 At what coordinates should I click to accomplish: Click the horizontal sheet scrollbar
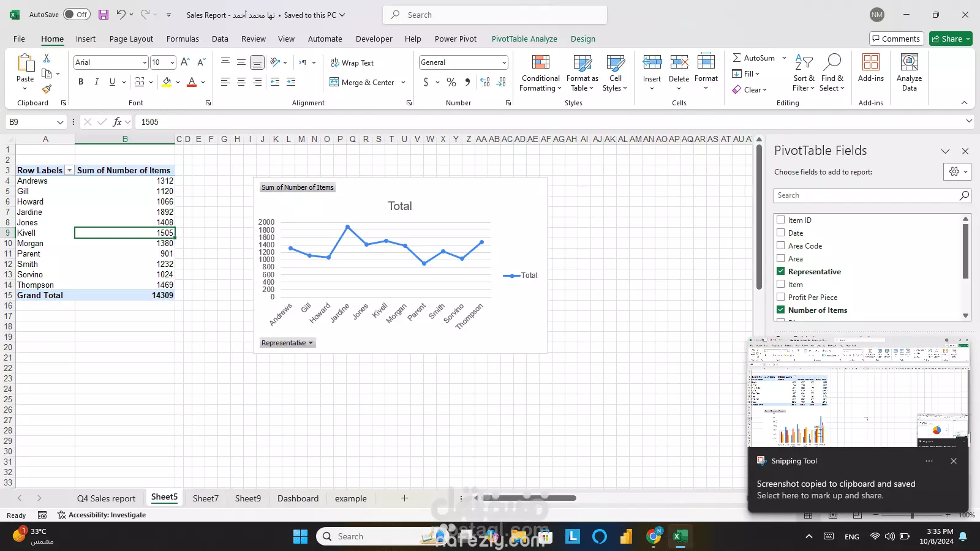pos(529,498)
